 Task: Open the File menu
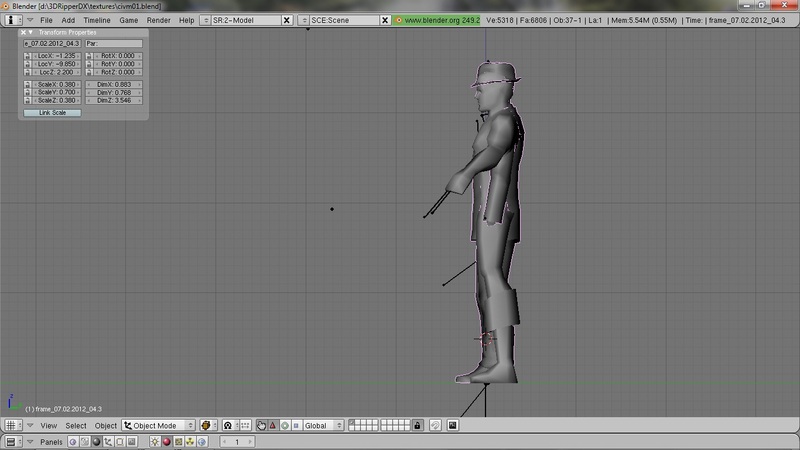(46, 20)
